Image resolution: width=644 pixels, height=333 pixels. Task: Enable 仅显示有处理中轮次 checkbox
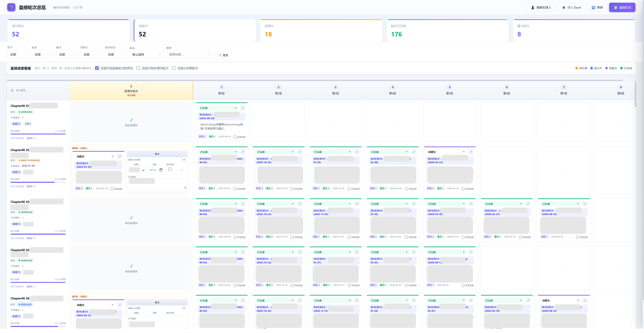point(138,68)
